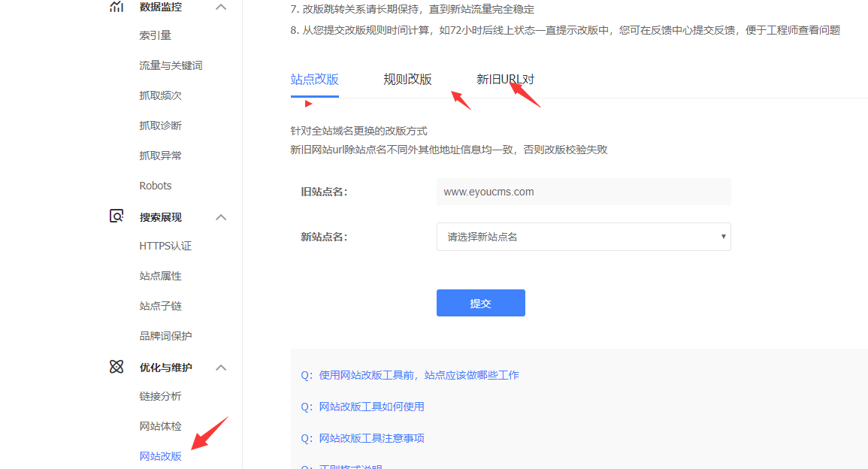868x469 pixels.
Task: Collapse the 搜索展现 section chevron
Action: 221,217
